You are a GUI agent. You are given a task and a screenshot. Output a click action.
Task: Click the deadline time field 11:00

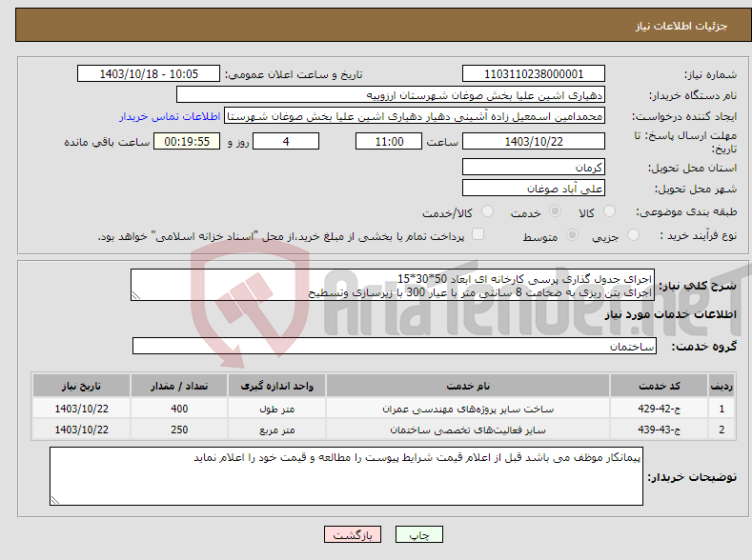click(389, 141)
